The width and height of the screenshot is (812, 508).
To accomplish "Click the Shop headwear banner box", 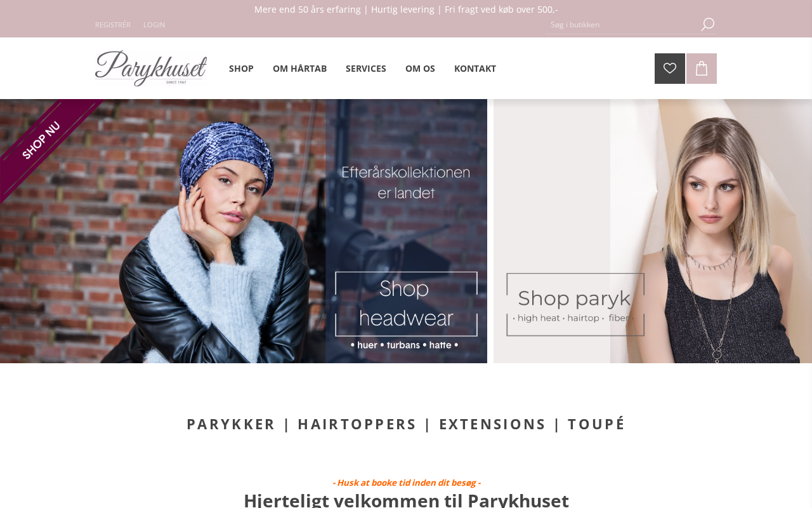I will (x=407, y=304).
